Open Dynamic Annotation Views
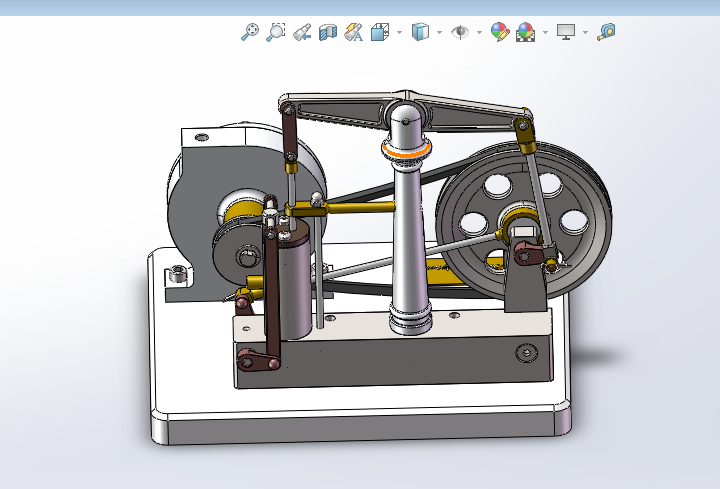 pyautogui.click(x=354, y=32)
